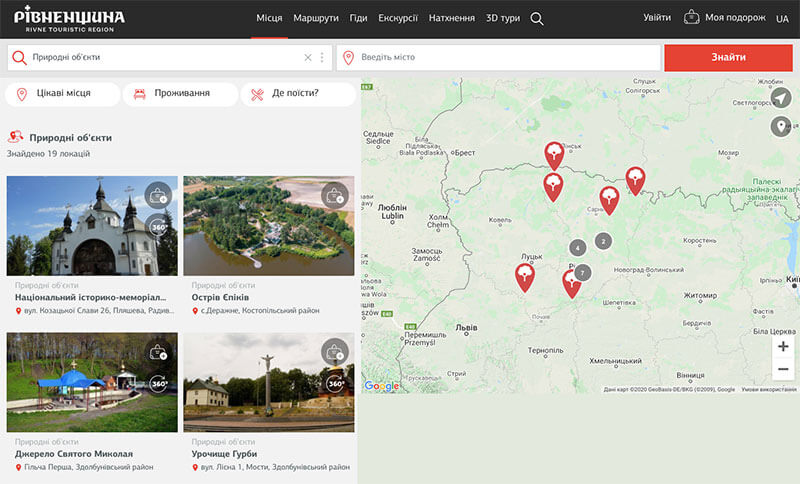
Task: Expand the map cluster marker labeled 4
Action: [x=577, y=248]
